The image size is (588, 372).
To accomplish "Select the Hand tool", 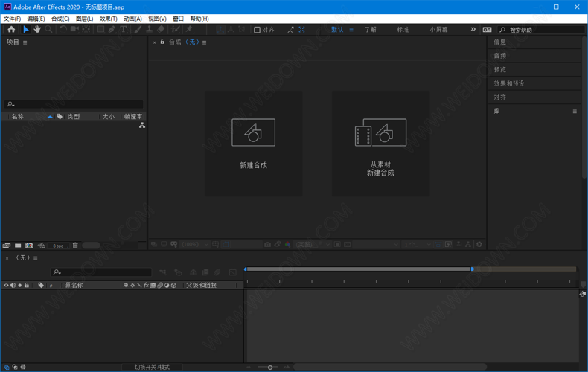I will 37,29.
